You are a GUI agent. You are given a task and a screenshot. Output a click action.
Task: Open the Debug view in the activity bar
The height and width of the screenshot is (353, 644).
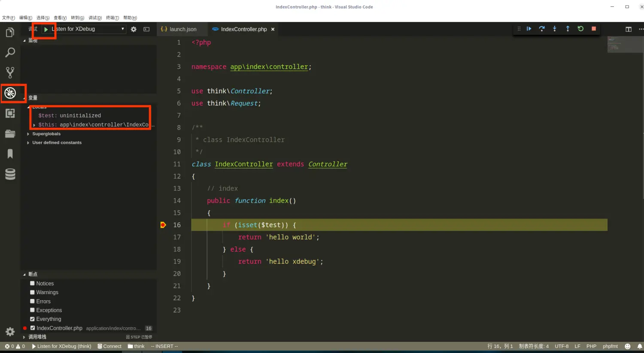tap(10, 93)
